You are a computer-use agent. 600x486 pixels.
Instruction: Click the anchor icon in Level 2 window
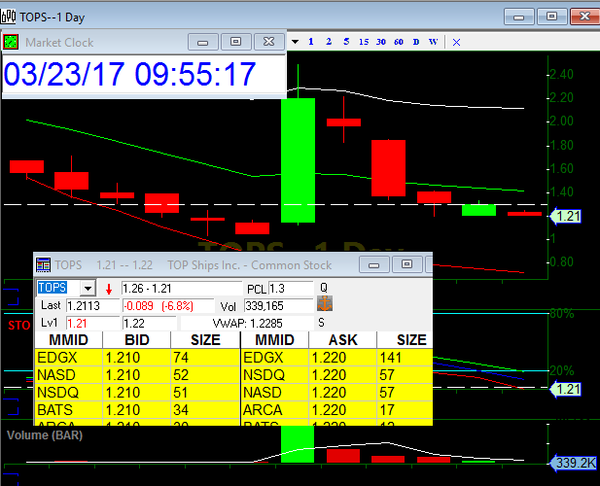click(x=325, y=304)
